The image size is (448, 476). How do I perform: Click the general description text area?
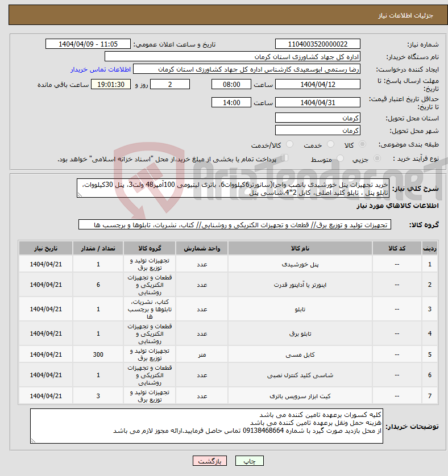coord(233,188)
